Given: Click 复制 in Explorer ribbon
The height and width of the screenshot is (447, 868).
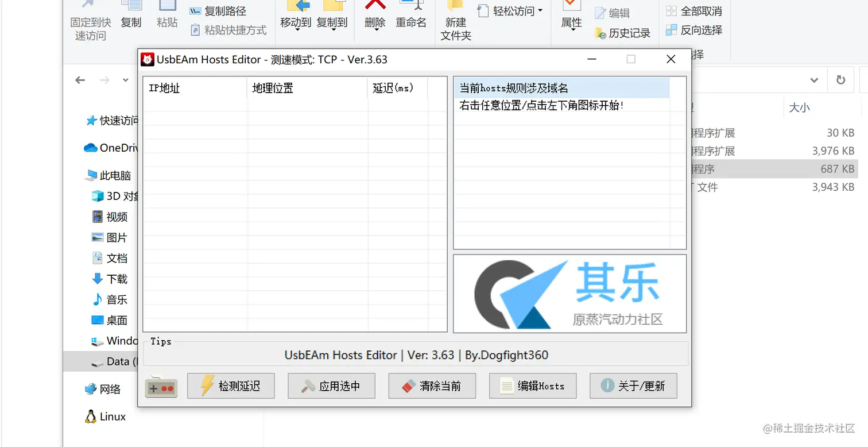Looking at the screenshot, I should pyautogui.click(x=131, y=16).
